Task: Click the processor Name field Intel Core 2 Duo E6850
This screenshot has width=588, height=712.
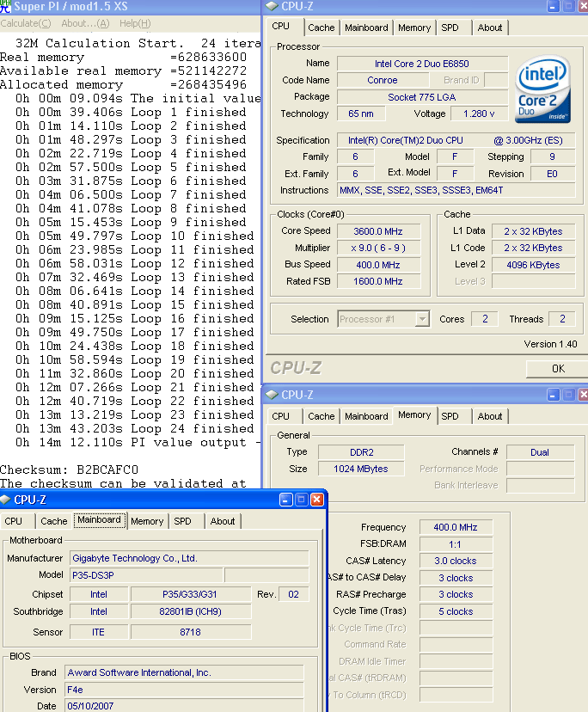Action: 422,64
